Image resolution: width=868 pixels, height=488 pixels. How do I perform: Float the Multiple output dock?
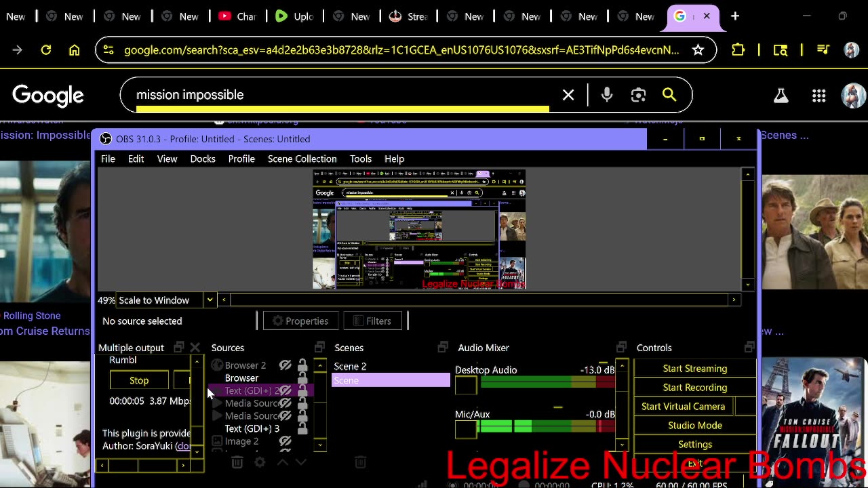[x=179, y=347]
